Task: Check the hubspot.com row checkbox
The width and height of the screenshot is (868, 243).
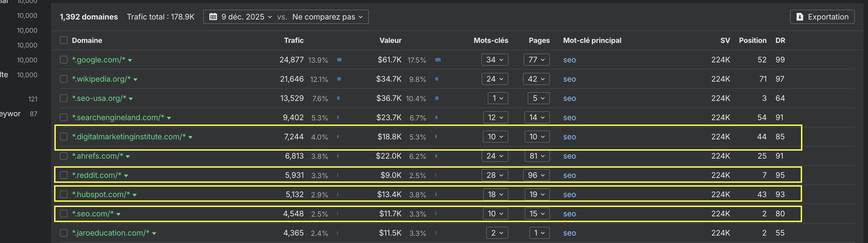Action: coord(64,194)
